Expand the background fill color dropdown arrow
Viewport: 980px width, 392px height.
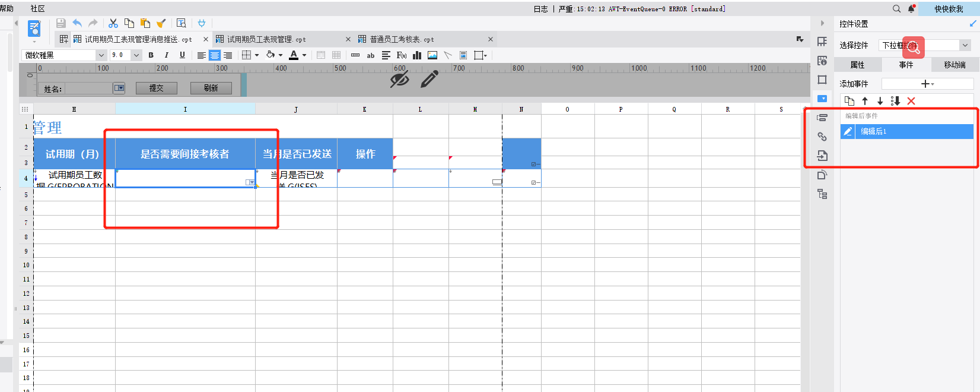click(x=281, y=55)
